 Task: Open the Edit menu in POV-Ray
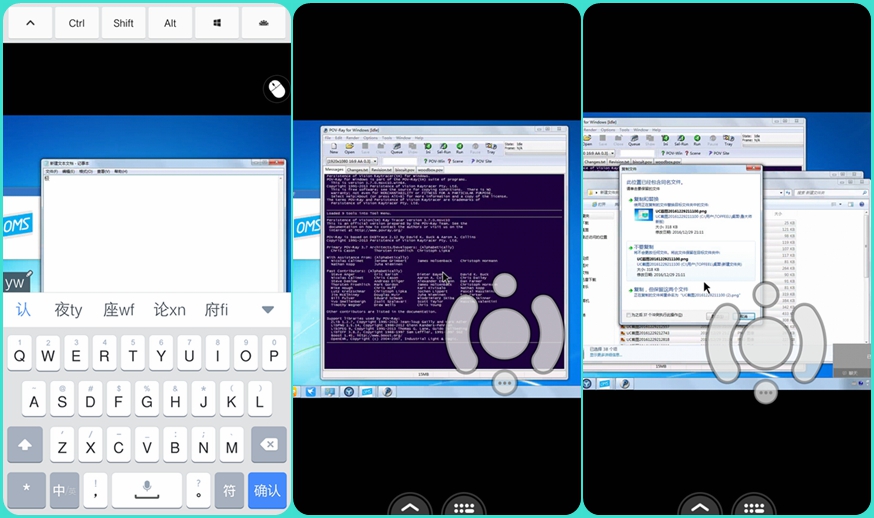tap(338, 138)
